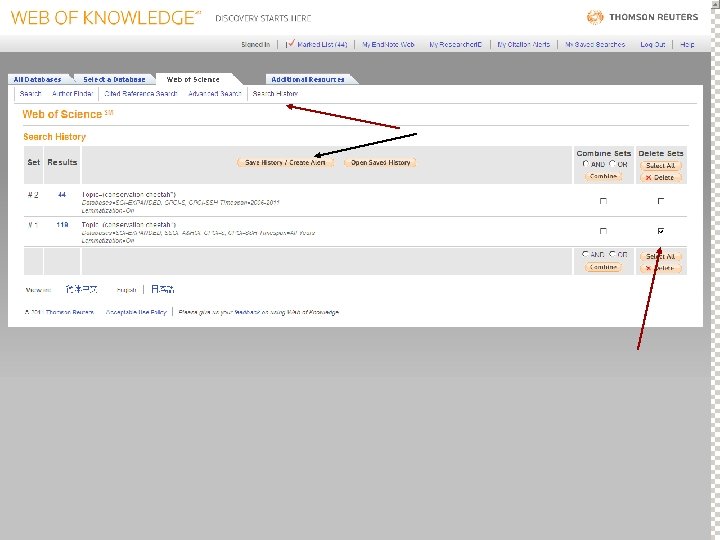The image size is (720, 540).
Task: Open the Web of Science tab
Action: (x=193, y=79)
